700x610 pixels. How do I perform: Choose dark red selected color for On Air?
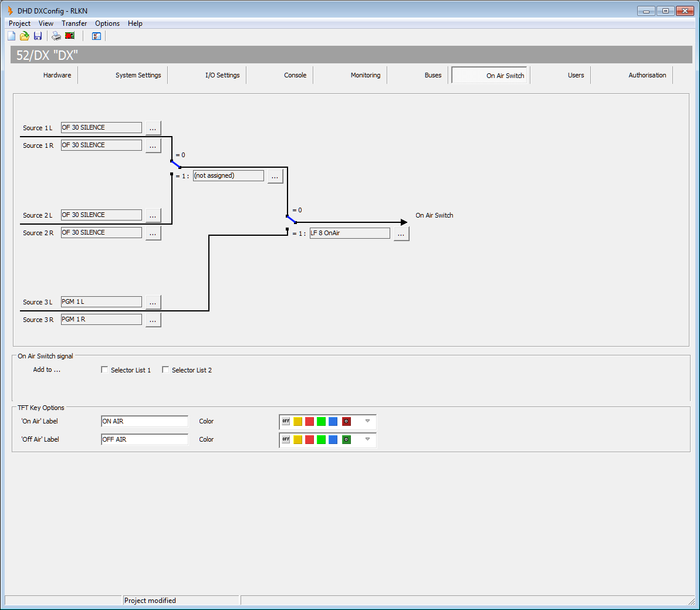[346, 421]
